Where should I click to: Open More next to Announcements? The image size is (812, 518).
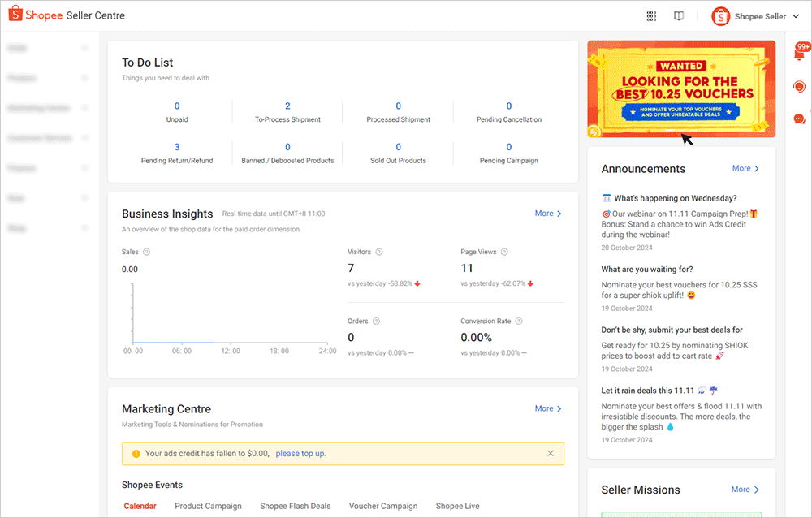coord(744,168)
